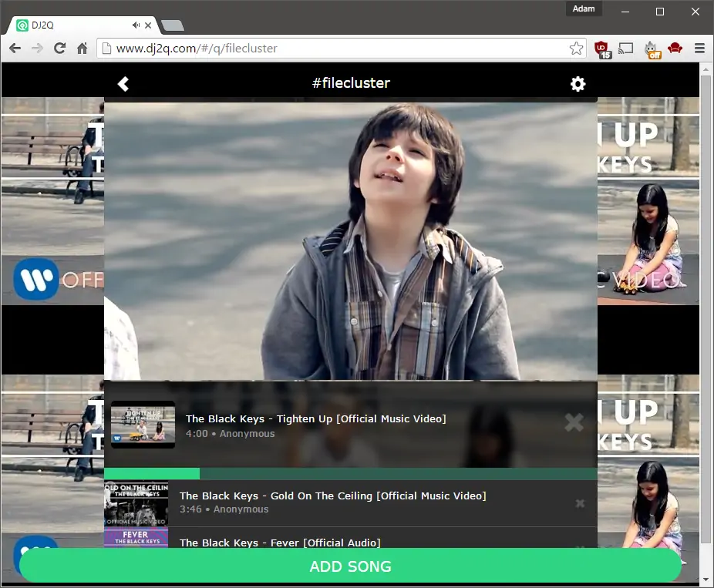Open the Adam profile button
The image size is (714, 588).
[584, 8]
